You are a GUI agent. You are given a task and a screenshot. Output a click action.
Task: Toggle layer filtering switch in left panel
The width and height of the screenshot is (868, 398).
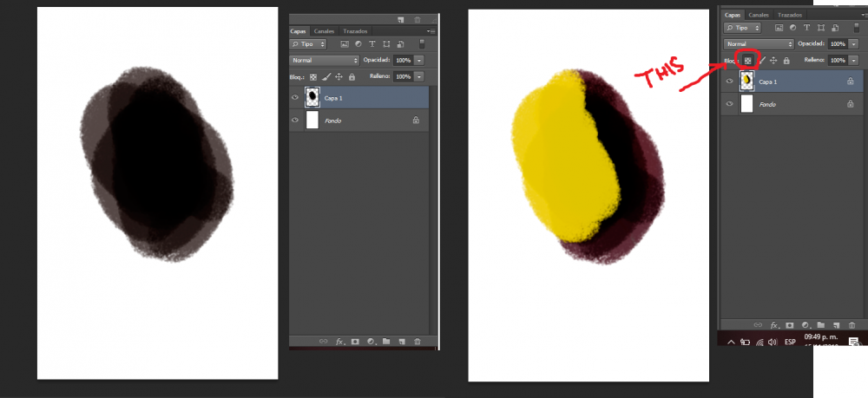(x=422, y=43)
